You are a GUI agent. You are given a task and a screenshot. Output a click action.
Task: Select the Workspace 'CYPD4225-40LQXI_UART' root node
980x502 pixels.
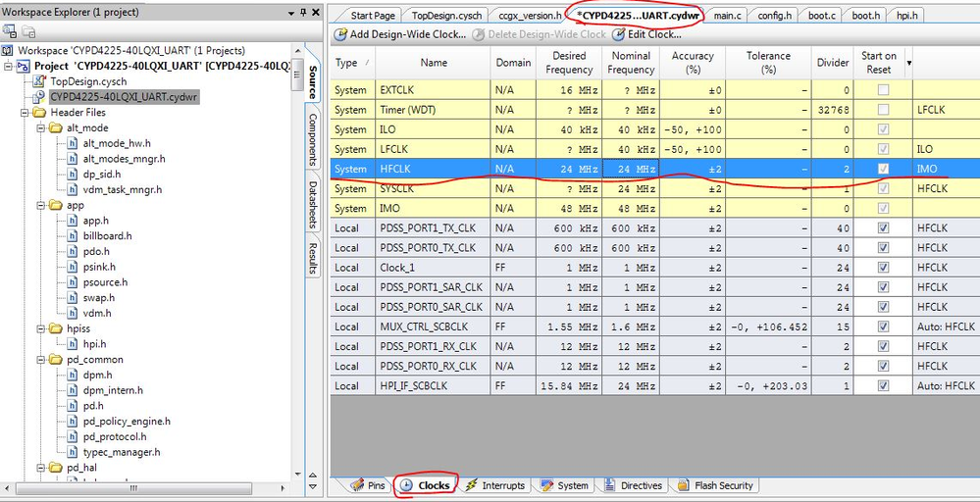click(131, 51)
